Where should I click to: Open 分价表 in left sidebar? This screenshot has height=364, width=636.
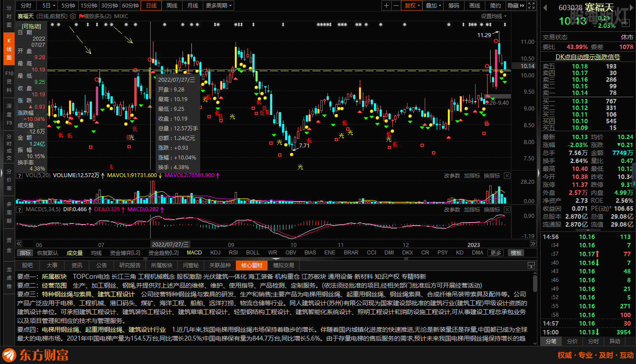(x=9, y=179)
